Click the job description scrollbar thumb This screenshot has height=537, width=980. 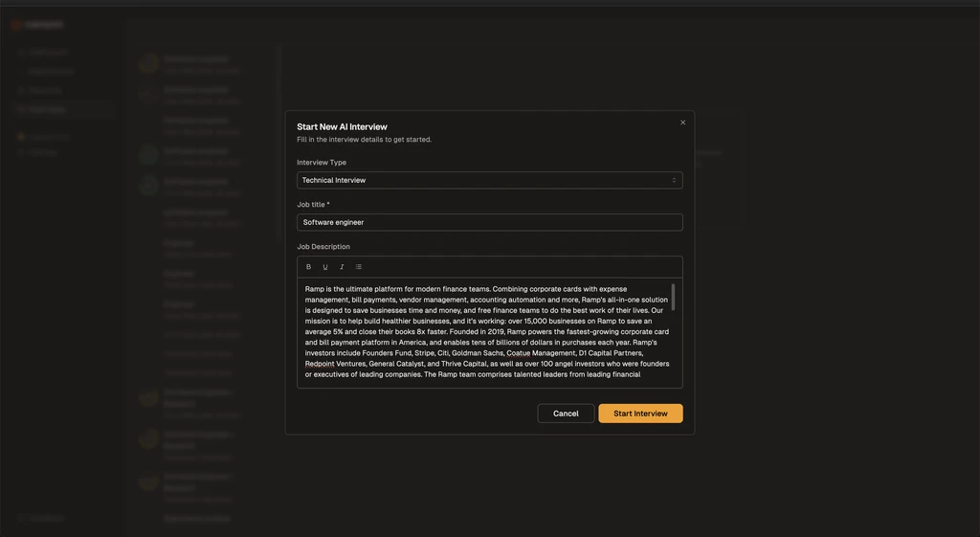pyautogui.click(x=673, y=297)
